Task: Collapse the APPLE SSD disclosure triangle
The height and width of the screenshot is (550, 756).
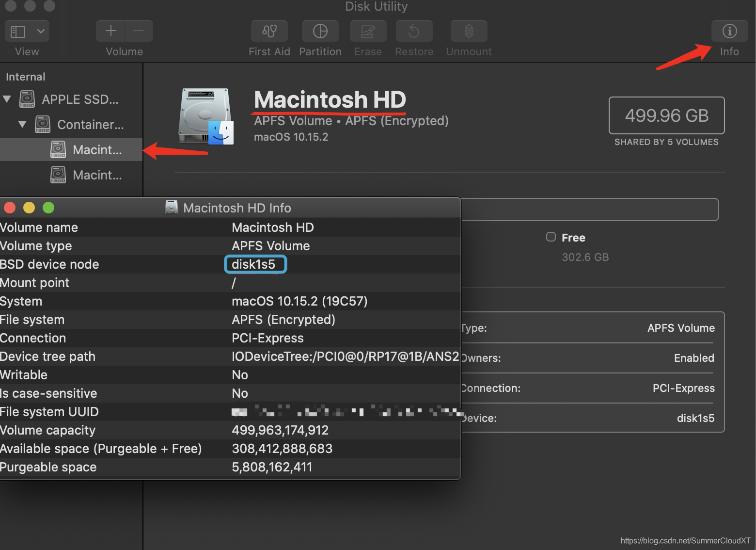Action: click(x=7, y=99)
